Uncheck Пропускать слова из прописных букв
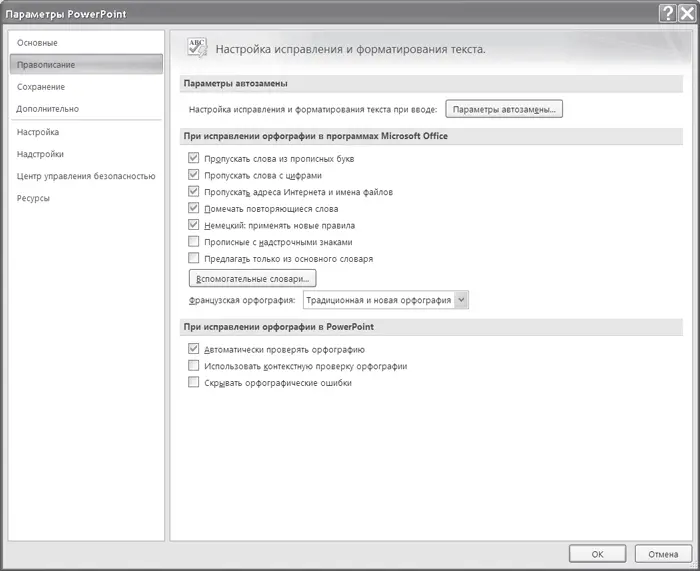This screenshot has height=571, width=700. (194, 159)
